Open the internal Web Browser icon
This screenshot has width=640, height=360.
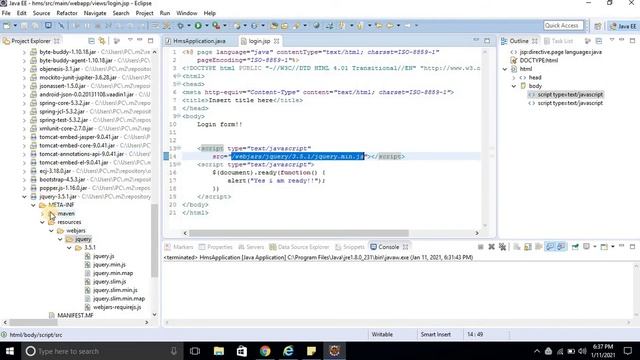tap(316, 26)
